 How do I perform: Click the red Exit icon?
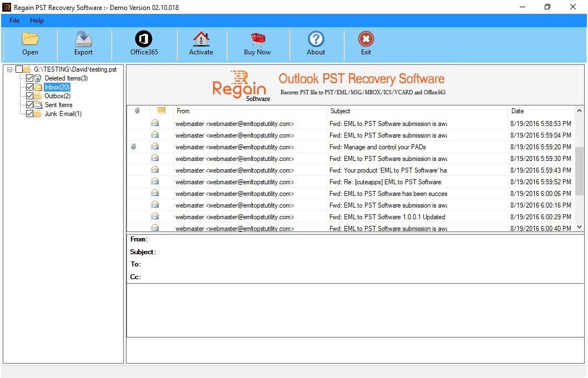366,39
